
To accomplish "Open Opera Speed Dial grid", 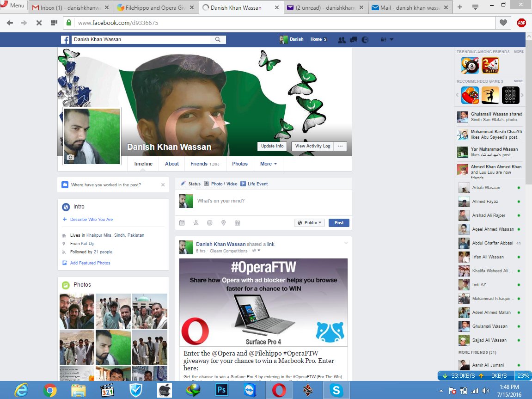I will [54, 23].
